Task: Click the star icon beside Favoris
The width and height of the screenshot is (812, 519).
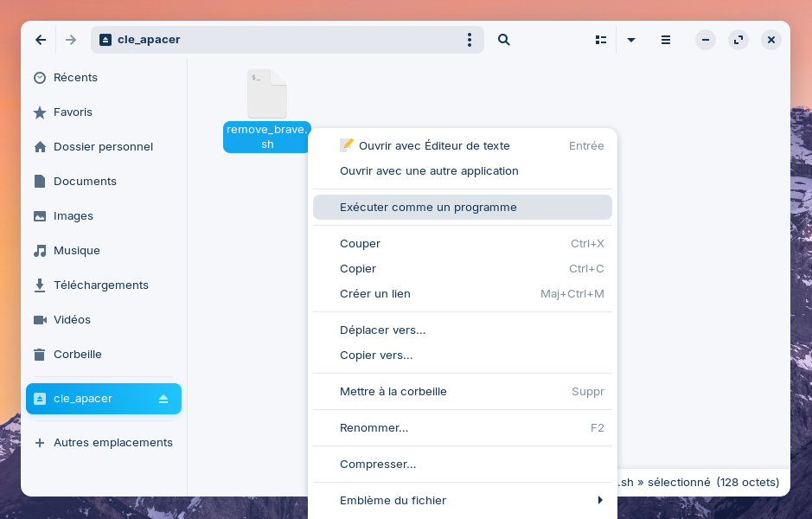Action: point(40,112)
